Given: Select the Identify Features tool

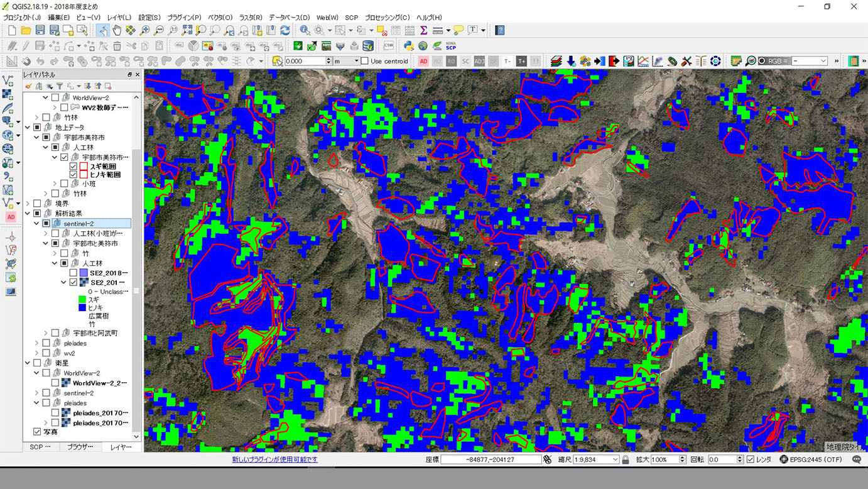Looking at the screenshot, I should point(305,30).
